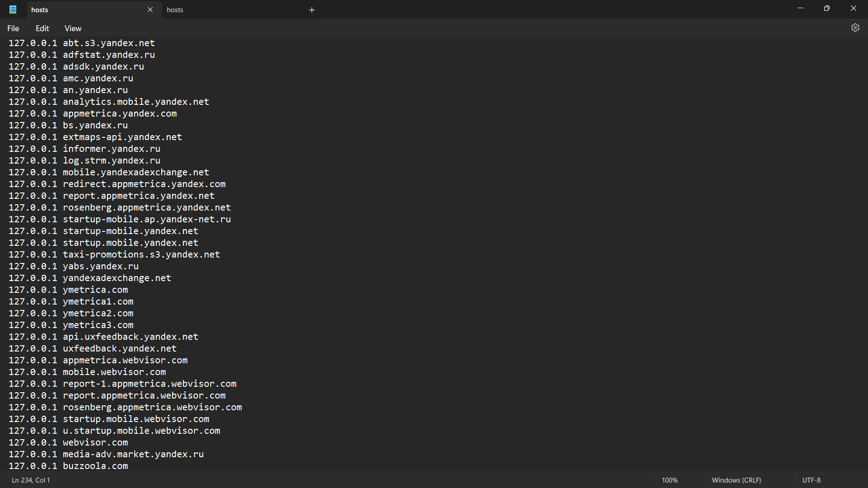Click taxi-promotions.s3.yandex.net entry
The image size is (868, 488).
click(114, 254)
